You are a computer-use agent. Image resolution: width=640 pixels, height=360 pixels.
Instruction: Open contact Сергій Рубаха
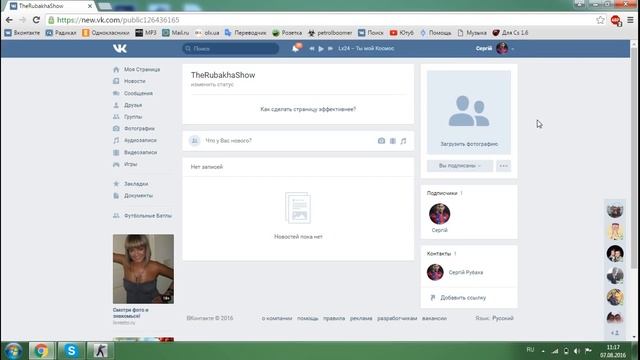[x=466, y=272]
